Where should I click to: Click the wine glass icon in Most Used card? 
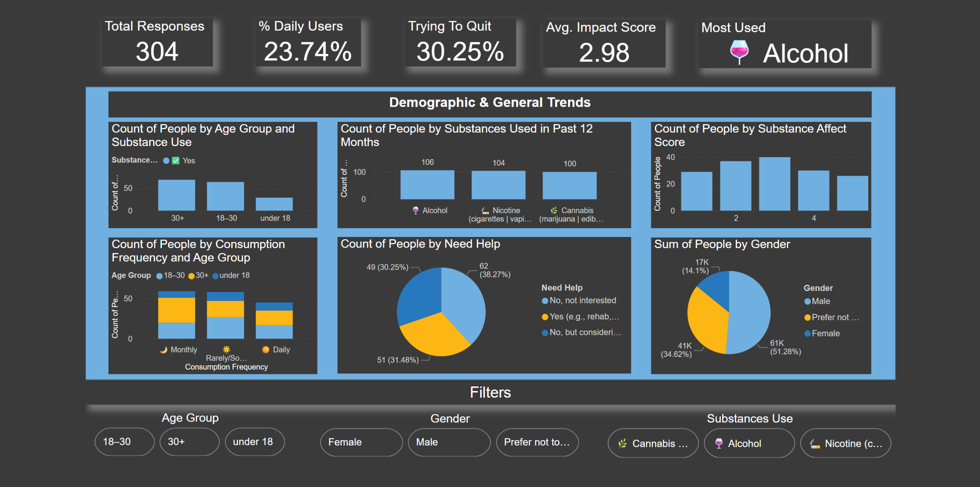[x=739, y=52]
